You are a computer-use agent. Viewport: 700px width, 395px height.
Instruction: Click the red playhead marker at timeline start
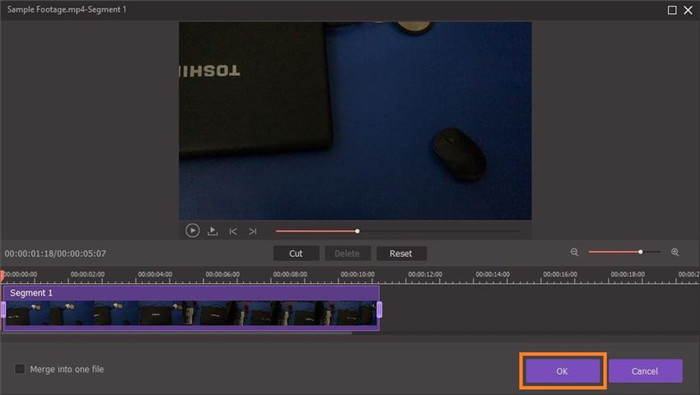2,276
